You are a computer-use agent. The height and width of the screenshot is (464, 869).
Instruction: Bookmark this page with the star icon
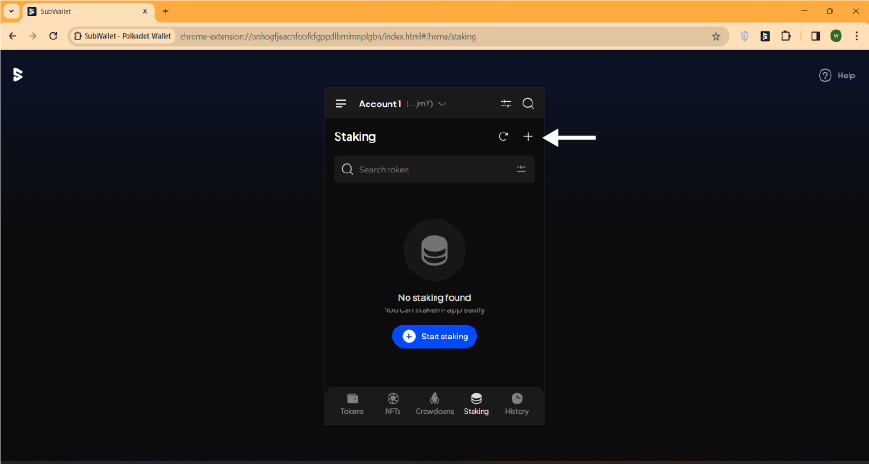[x=716, y=36]
